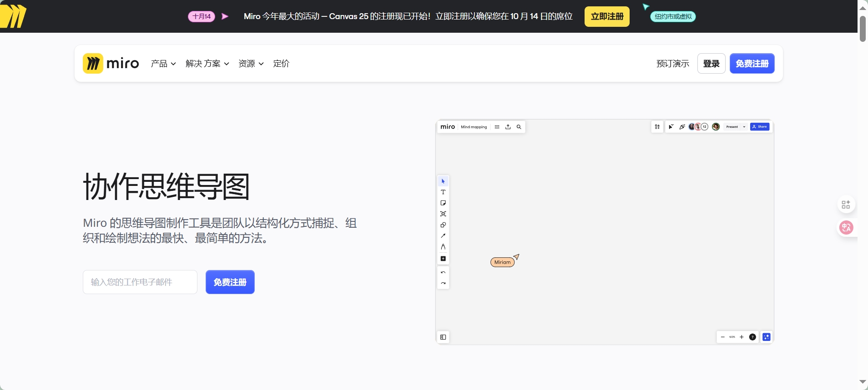The width and height of the screenshot is (868, 390).
Task: Open the board hamburger menu icon
Action: coord(497,127)
